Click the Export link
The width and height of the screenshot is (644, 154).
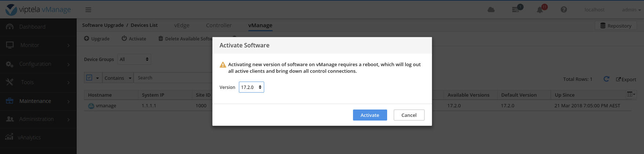(x=626, y=79)
